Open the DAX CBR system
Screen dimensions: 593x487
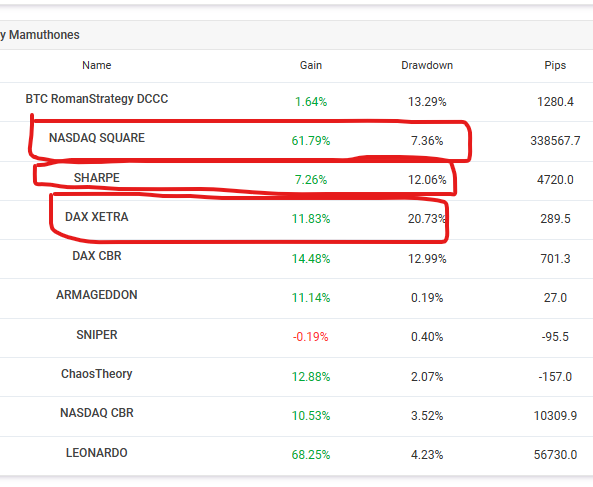(97, 256)
